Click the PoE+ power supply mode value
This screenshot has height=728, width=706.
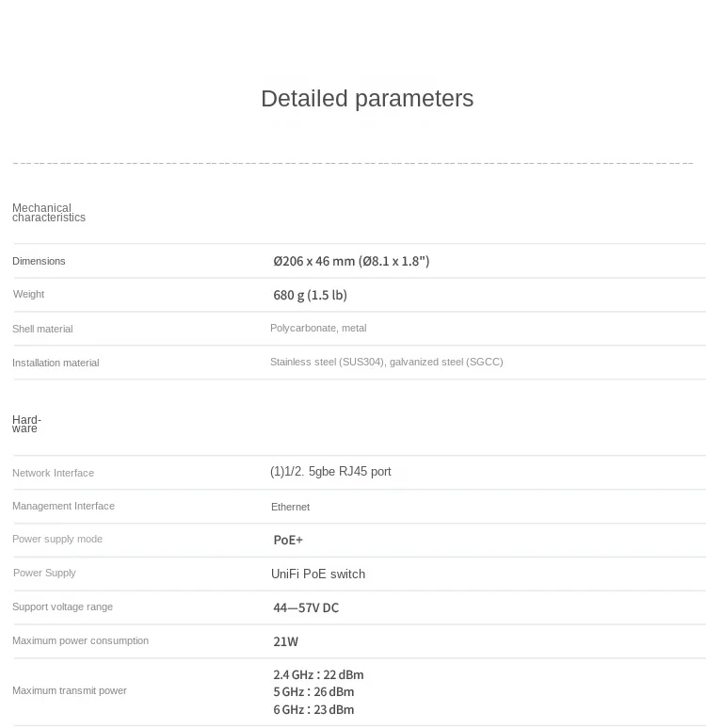tap(288, 540)
